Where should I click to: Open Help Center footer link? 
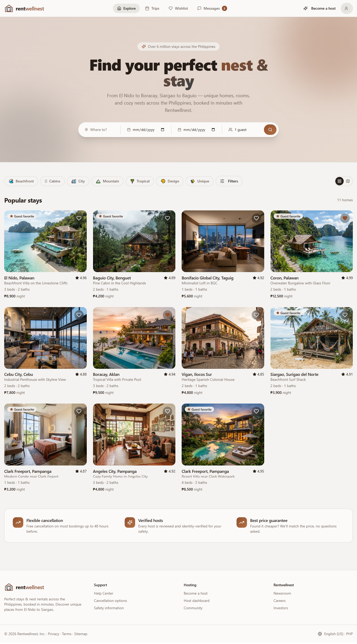point(103,593)
